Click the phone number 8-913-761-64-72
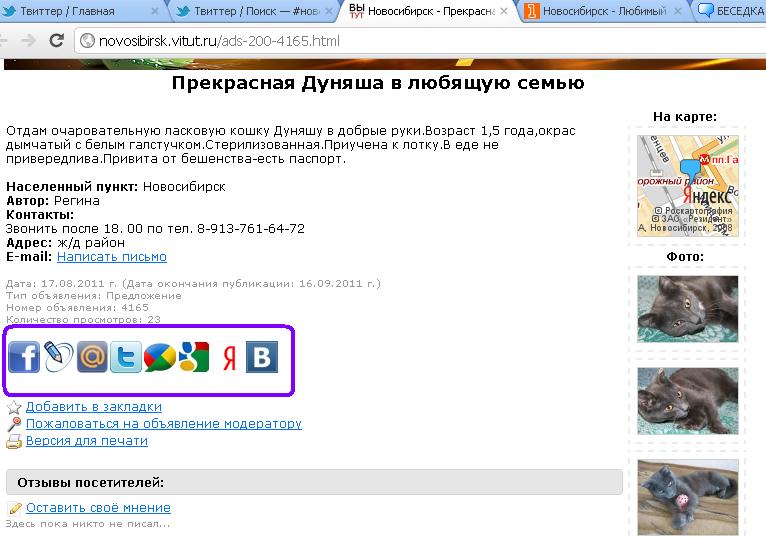766x542 pixels. coord(251,228)
